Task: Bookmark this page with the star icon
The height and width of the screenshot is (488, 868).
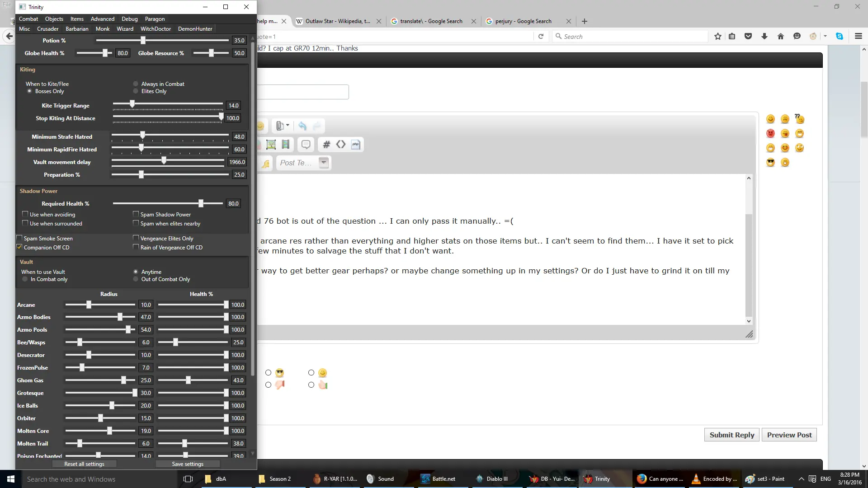Action: click(x=717, y=37)
